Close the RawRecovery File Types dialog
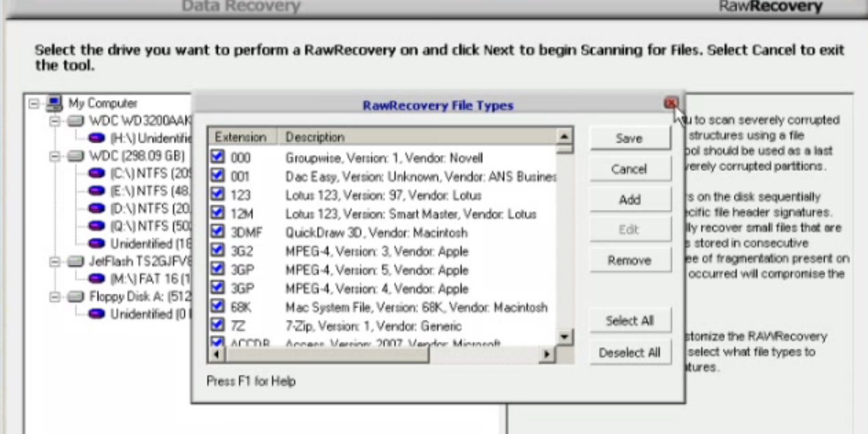This screenshot has height=434, width=868. point(671,103)
